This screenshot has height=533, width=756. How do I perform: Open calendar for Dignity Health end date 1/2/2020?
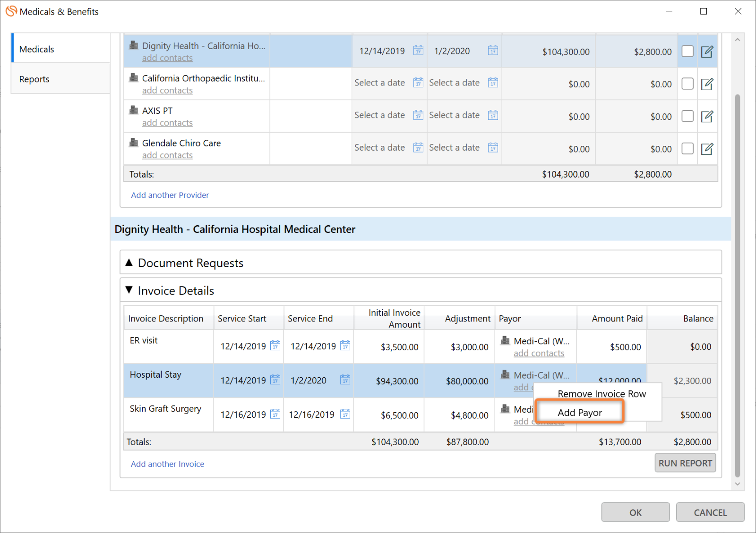pyautogui.click(x=493, y=50)
